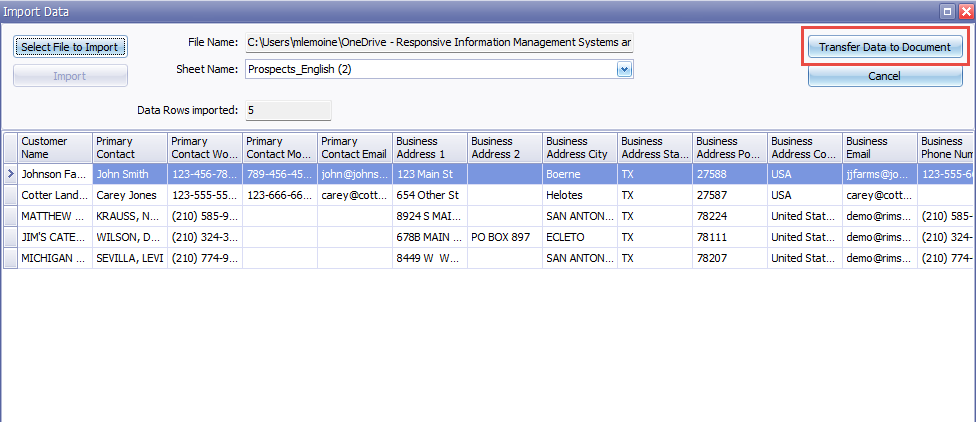Click the PO BOX 897 cell
This screenshot has width=976, height=422.
[x=505, y=237]
